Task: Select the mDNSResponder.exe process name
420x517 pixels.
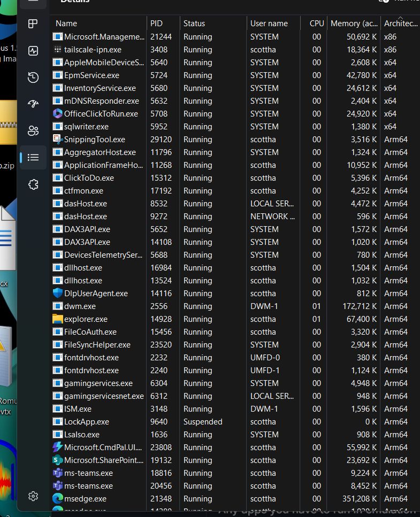Action: (x=102, y=101)
